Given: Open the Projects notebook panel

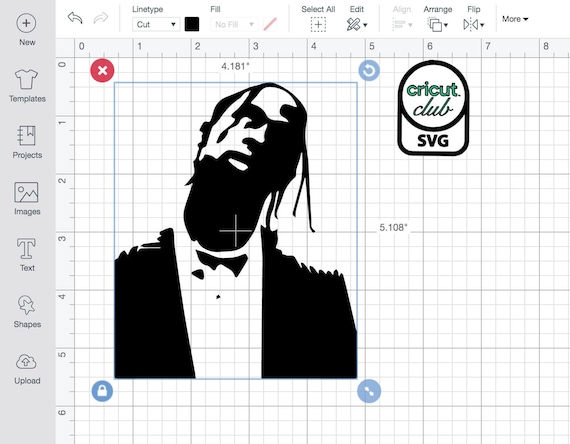Looking at the screenshot, I should pyautogui.click(x=27, y=135).
